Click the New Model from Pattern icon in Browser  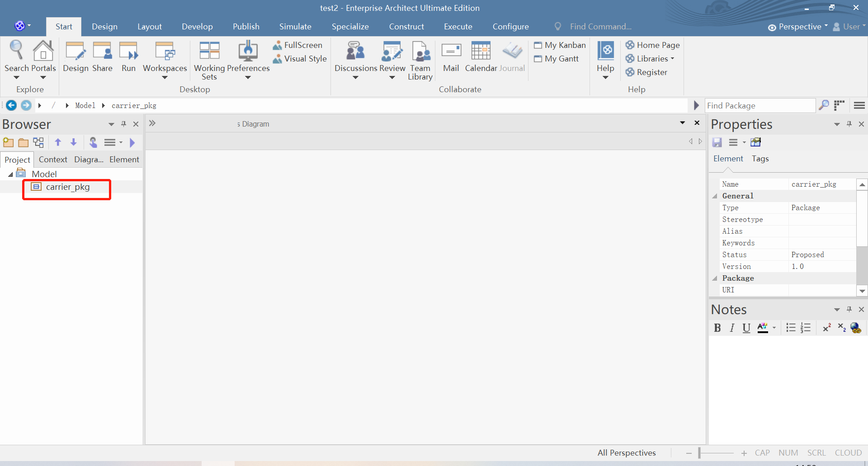click(8, 143)
